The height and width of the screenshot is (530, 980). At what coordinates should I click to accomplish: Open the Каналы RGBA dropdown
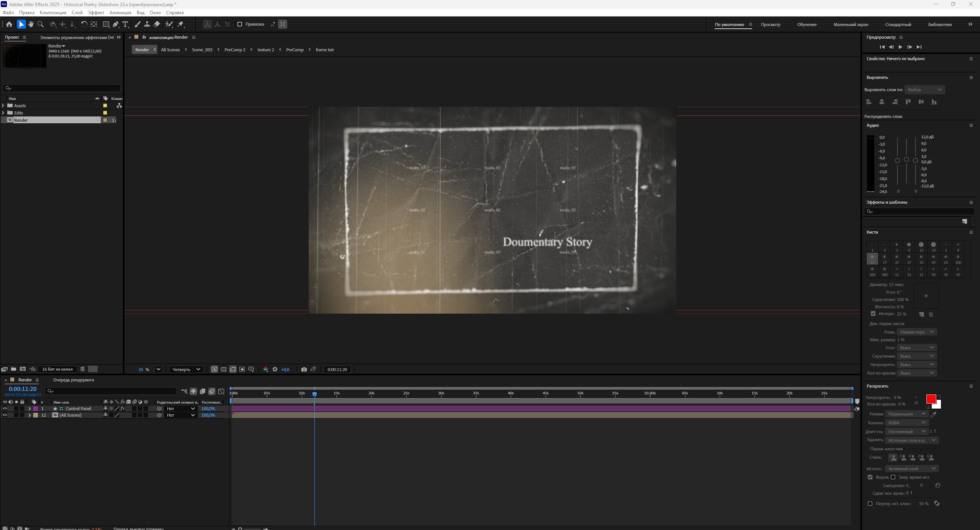click(906, 422)
